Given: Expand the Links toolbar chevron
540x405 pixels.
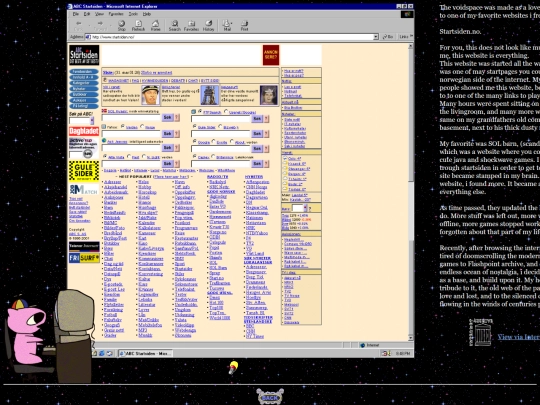Looking at the screenshot, I should click(411, 37).
